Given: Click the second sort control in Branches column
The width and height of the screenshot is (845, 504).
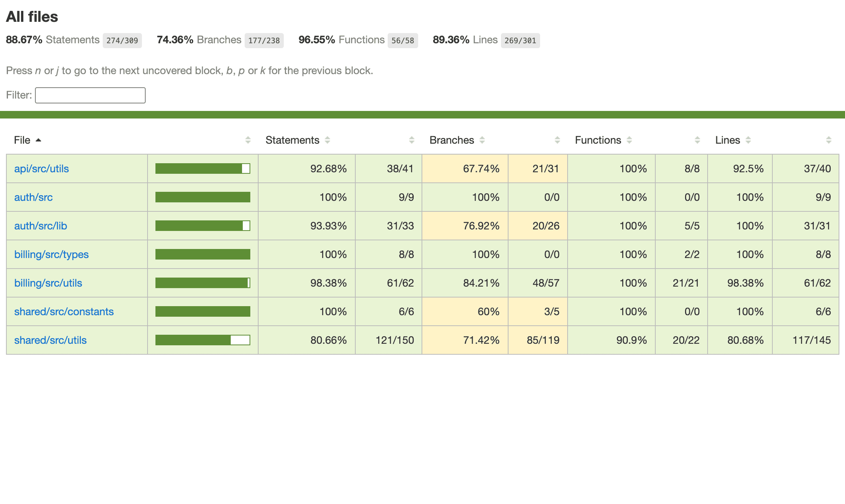Looking at the screenshot, I should click(x=557, y=140).
